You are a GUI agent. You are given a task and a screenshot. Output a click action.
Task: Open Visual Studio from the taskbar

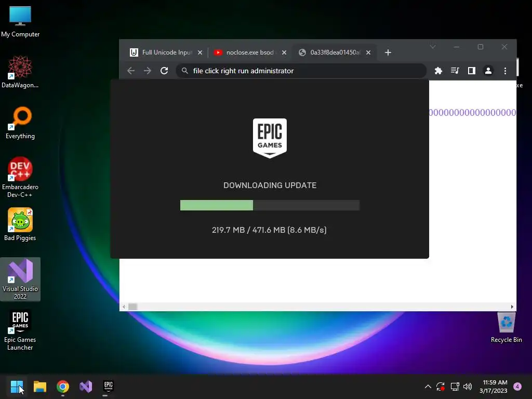tap(86, 386)
